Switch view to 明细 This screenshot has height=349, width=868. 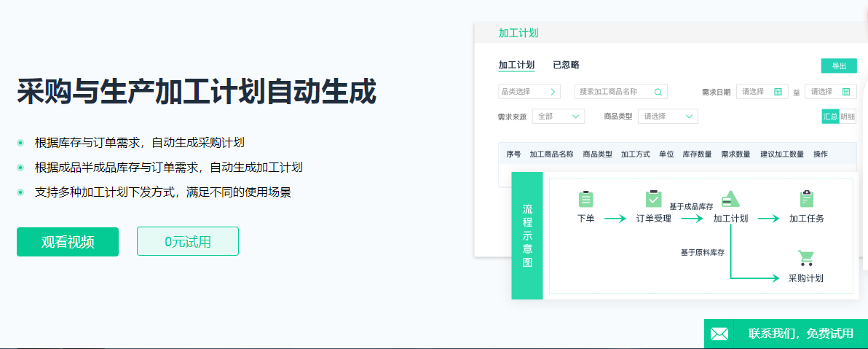tap(848, 117)
